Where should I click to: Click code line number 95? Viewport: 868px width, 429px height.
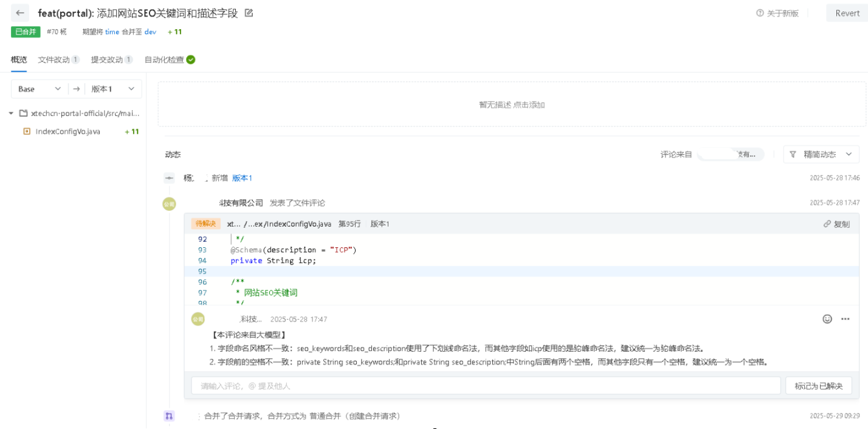point(202,271)
